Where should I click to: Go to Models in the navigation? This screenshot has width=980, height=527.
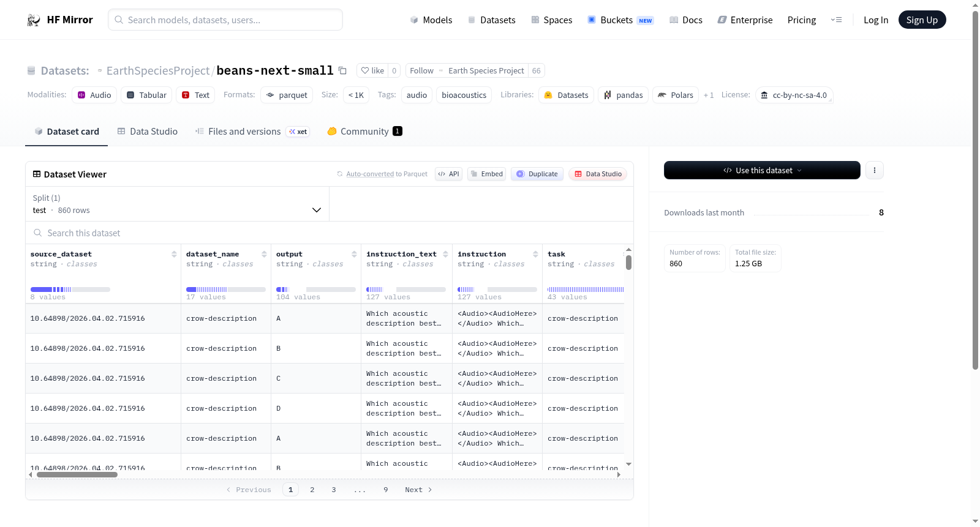431,20
